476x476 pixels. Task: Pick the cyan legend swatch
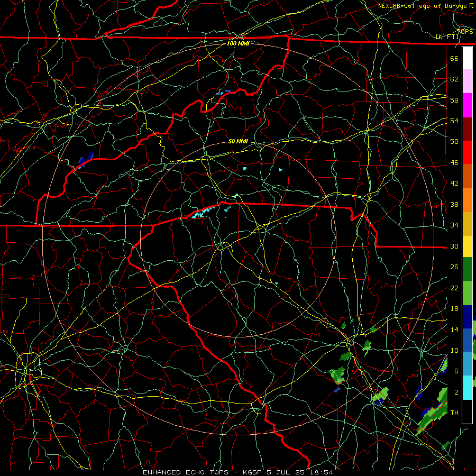(x=467, y=388)
